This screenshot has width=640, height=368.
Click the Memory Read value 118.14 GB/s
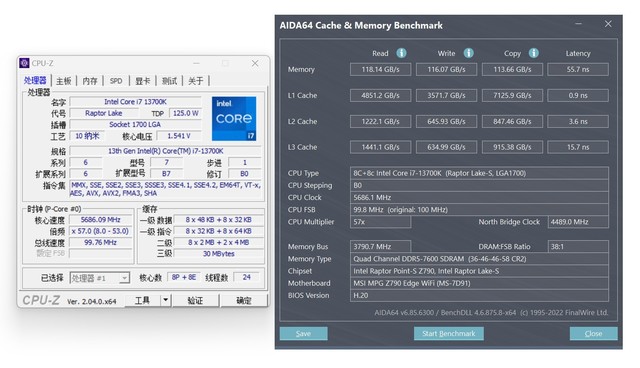(x=380, y=69)
